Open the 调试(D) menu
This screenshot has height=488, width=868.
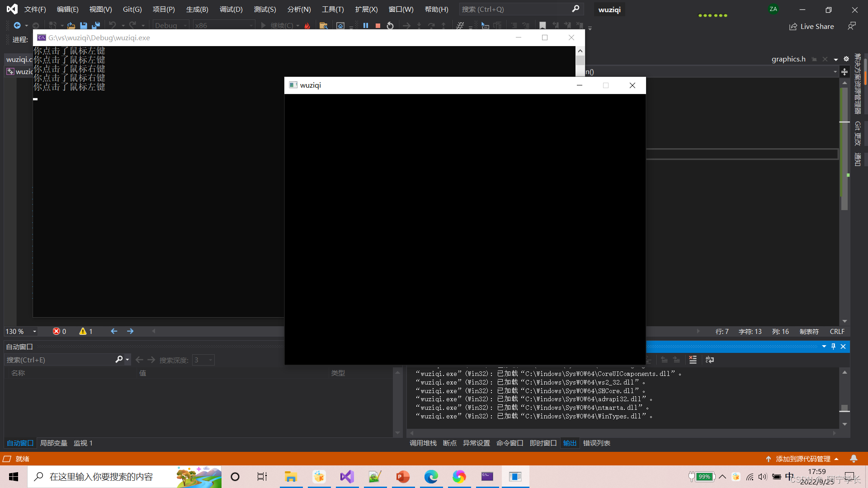click(231, 9)
